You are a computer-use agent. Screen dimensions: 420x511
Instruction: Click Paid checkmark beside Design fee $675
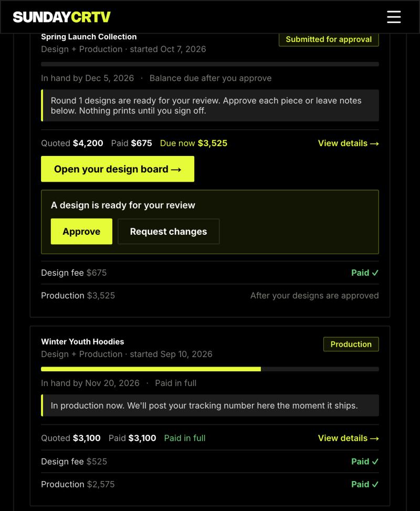point(364,273)
